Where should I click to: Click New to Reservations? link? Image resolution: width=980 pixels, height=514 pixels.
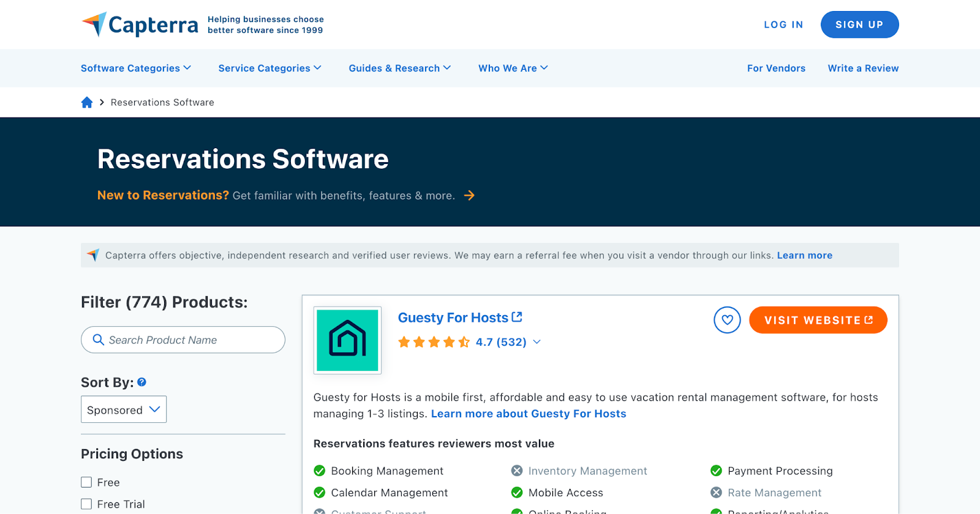(x=163, y=195)
